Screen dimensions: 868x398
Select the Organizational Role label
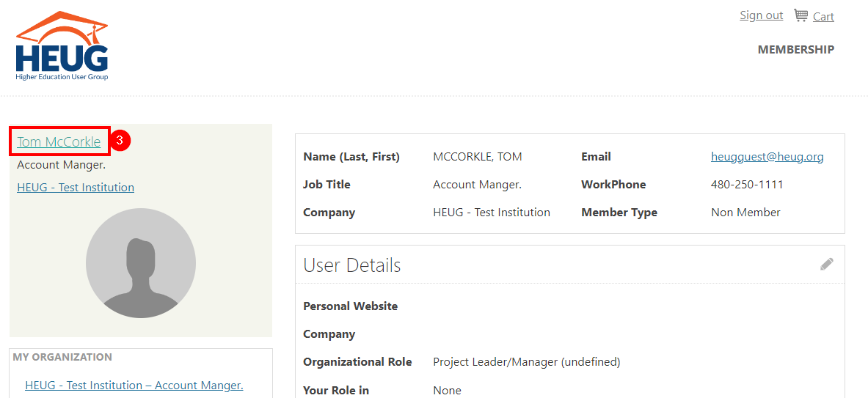357,362
